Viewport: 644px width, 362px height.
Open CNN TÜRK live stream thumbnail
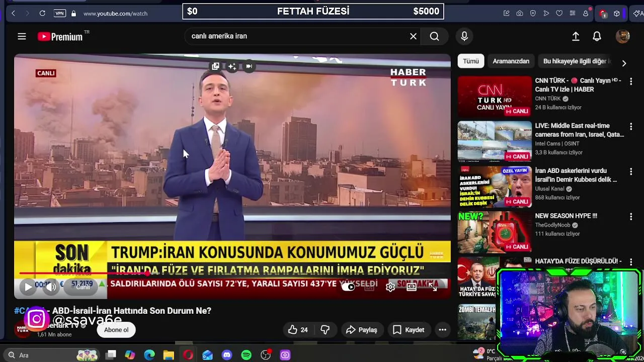point(495,96)
